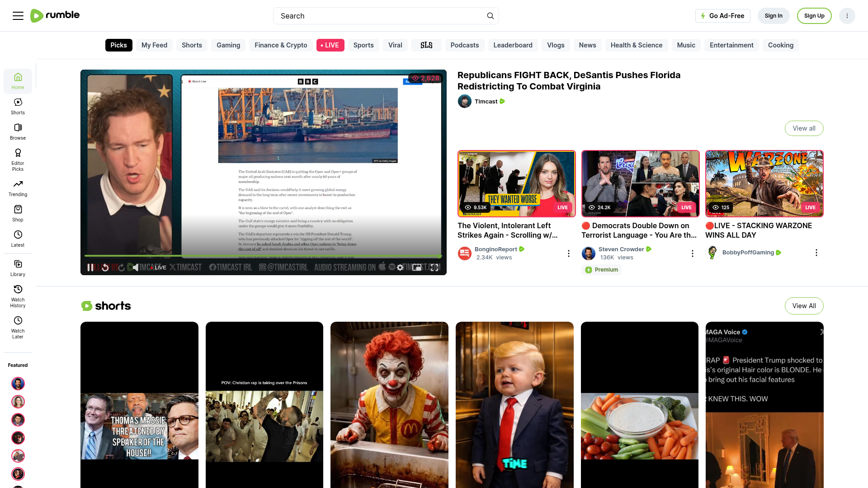Open the Democrats Double Down video title
This screenshot has width=868, height=488.
639,230
